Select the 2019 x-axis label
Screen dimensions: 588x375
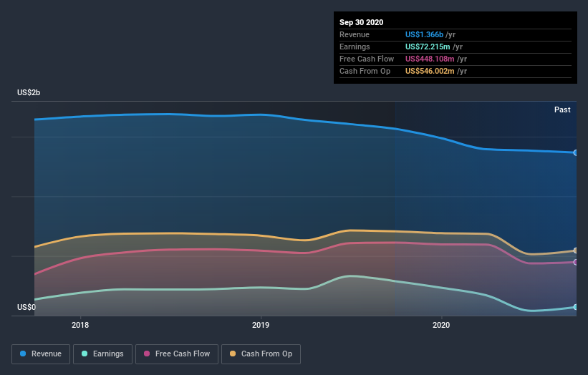tap(261, 325)
